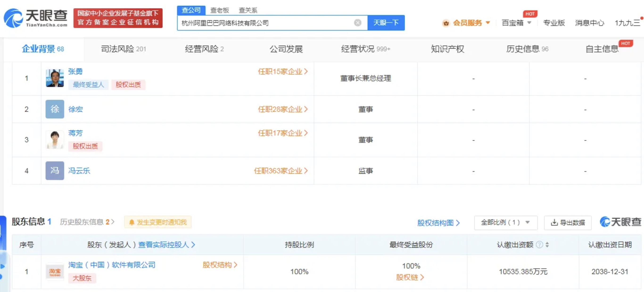Click the 10535.385万元 capital amount cell
The image size is (644, 292).
click(x=523, y=272)
